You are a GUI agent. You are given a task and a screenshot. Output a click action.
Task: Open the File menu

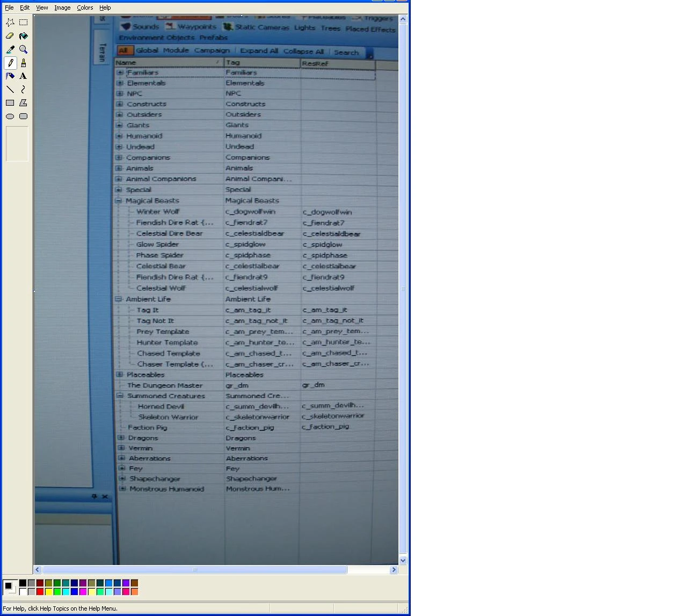tap(9, 8)
